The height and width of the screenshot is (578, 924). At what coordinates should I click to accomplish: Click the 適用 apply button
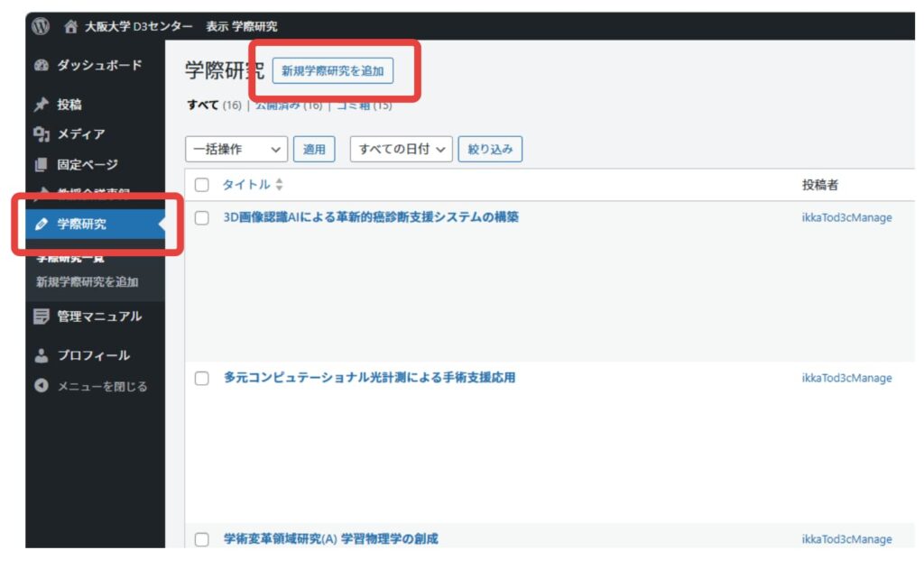(314, 150)
